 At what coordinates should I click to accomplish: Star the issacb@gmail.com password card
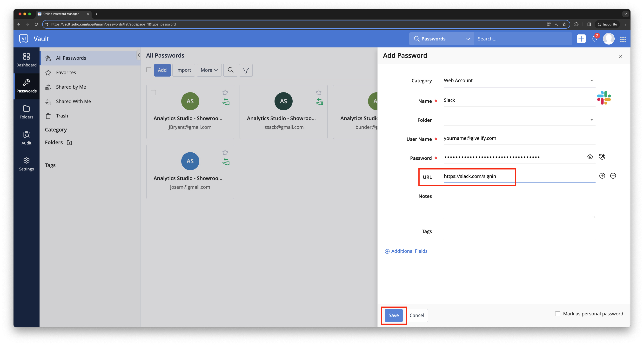318,92
